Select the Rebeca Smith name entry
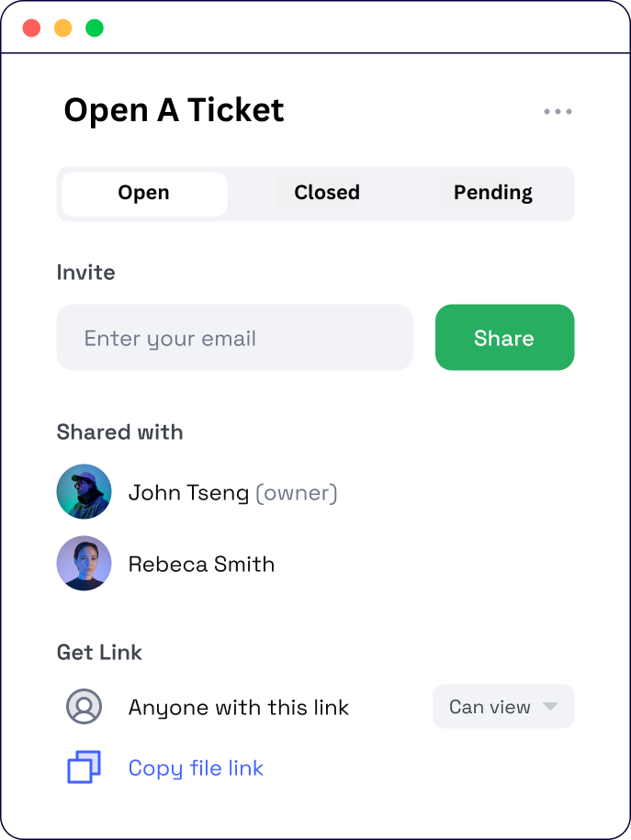Image resolution: width=631 pixels, height=840 pixels. click(x=201, y=564)
